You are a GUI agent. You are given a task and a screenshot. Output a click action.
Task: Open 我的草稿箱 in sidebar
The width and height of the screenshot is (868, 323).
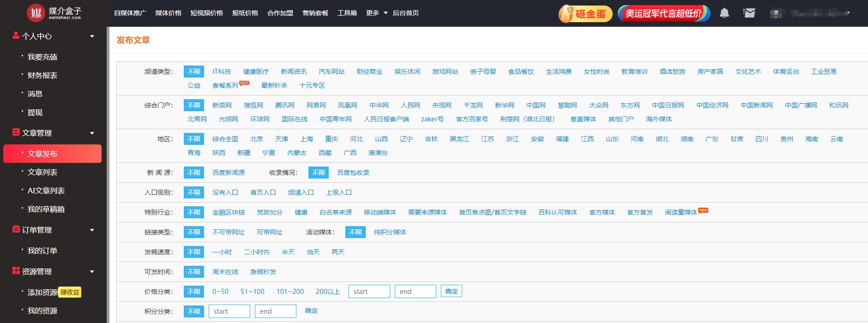tap(46, 209)
